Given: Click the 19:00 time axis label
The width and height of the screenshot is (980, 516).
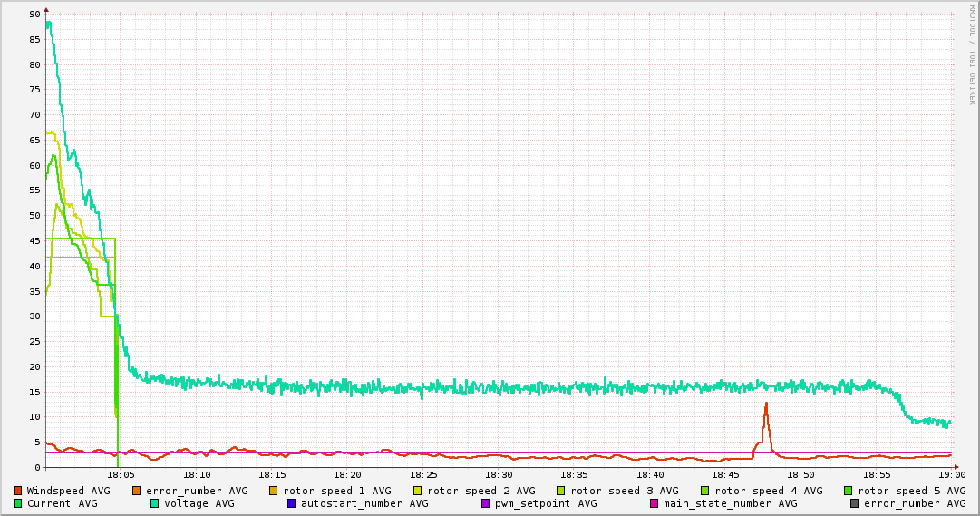Looking at the screenshot, I should pos(951,474).
